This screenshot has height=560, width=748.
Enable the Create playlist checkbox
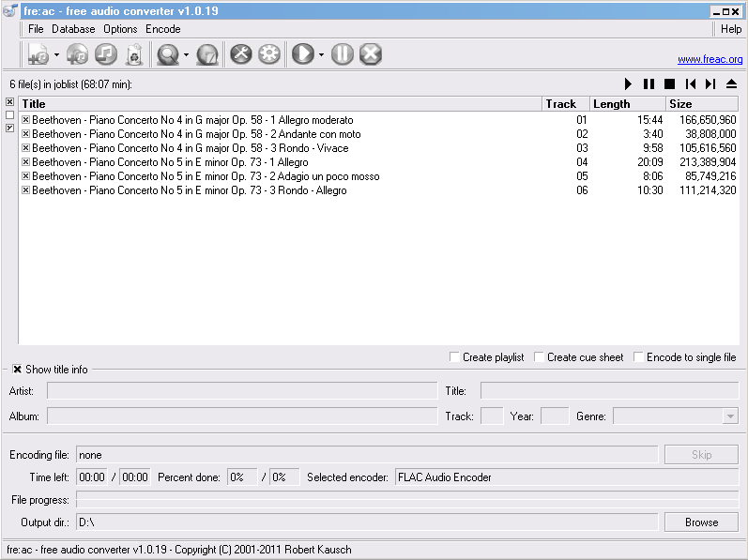[x=454, y=357]
